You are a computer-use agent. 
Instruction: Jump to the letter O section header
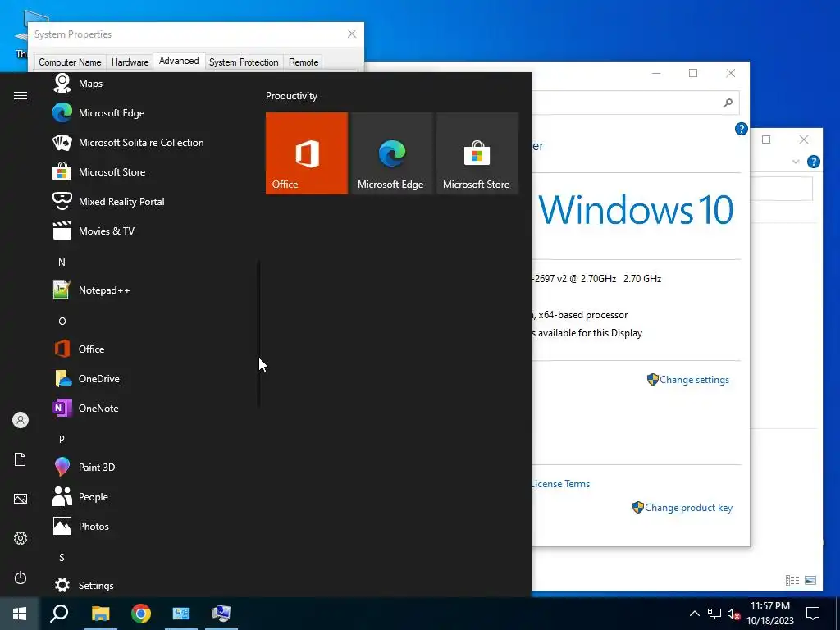tap(62, 321)
